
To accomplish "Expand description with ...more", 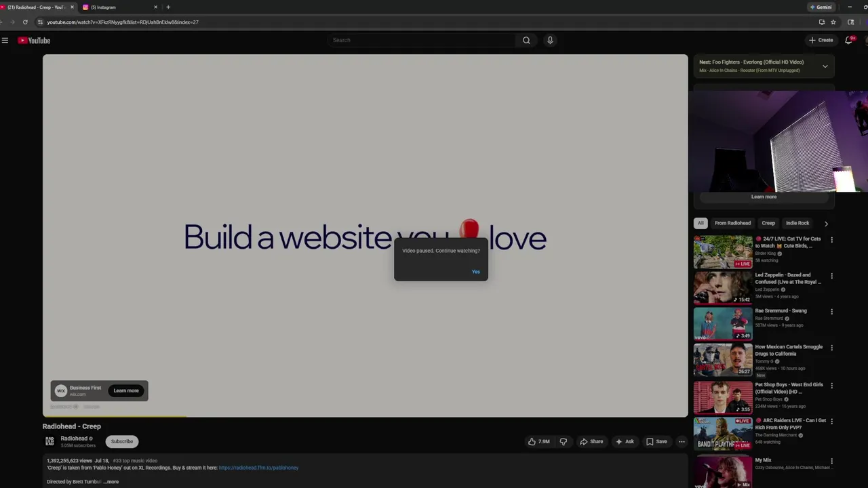I will pyautogui.click(x=111, y=482).
